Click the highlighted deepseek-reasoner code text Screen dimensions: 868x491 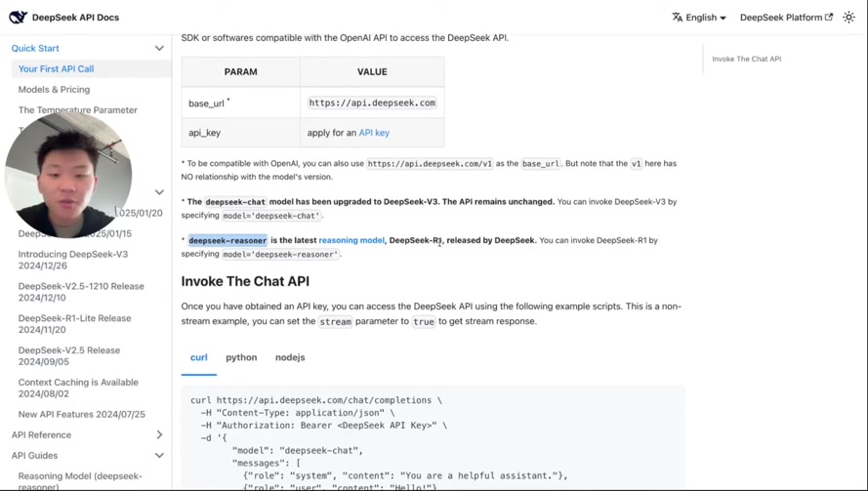(227, 240)
